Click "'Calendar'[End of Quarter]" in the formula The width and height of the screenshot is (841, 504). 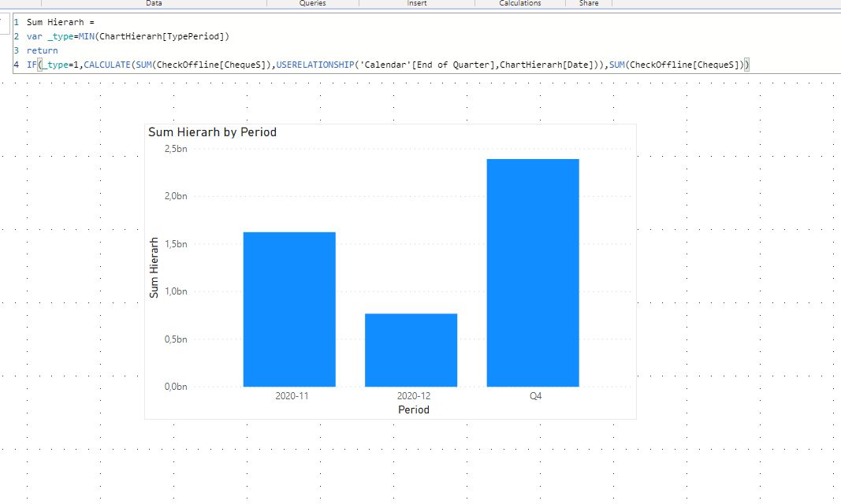pyautogui.click(x=427, y=65)
